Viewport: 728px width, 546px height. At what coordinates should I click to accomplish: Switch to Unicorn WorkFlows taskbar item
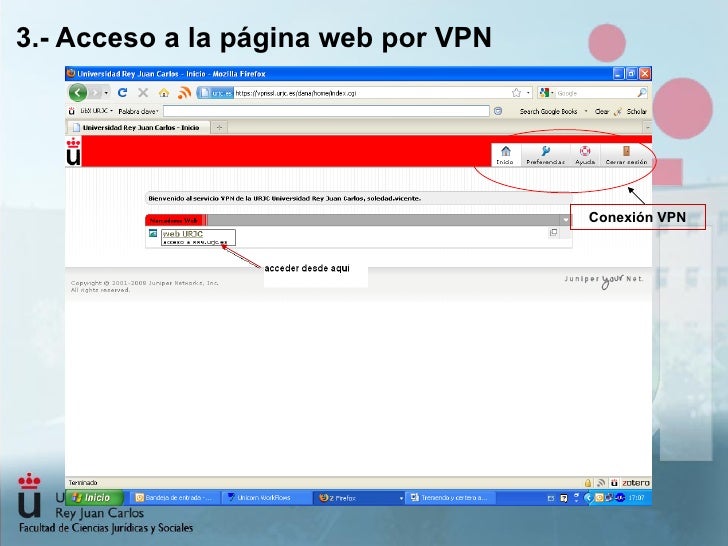point(265,498)
